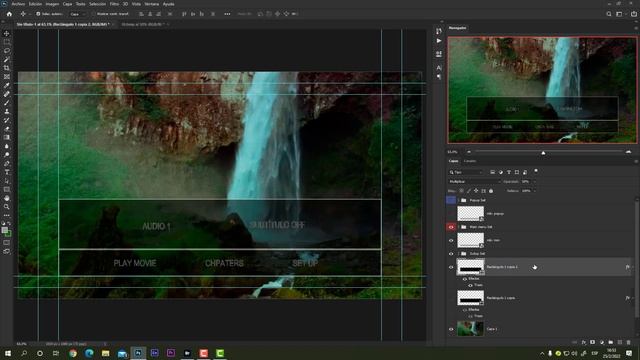Viewport: 640px width, 360px height.
Task: Click the foreground color swatch
Action: tap(4, 231)
